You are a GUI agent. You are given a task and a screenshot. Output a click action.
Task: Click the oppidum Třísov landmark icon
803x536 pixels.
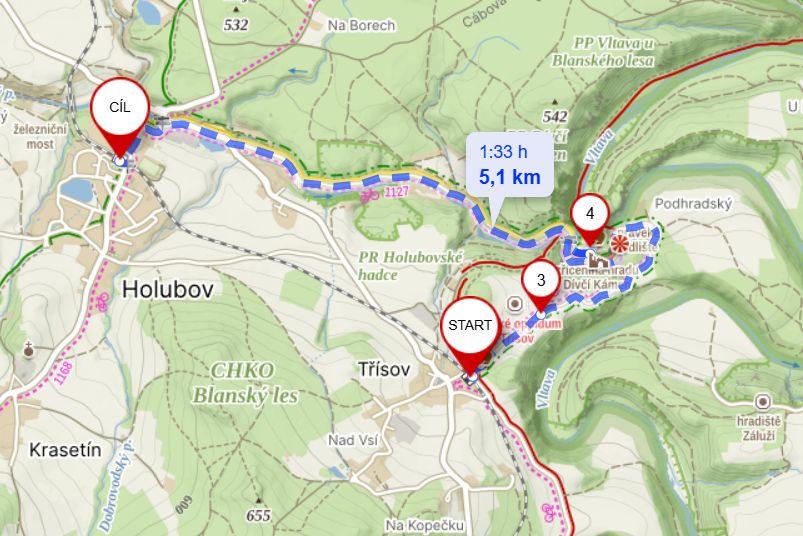pos(515,304)
